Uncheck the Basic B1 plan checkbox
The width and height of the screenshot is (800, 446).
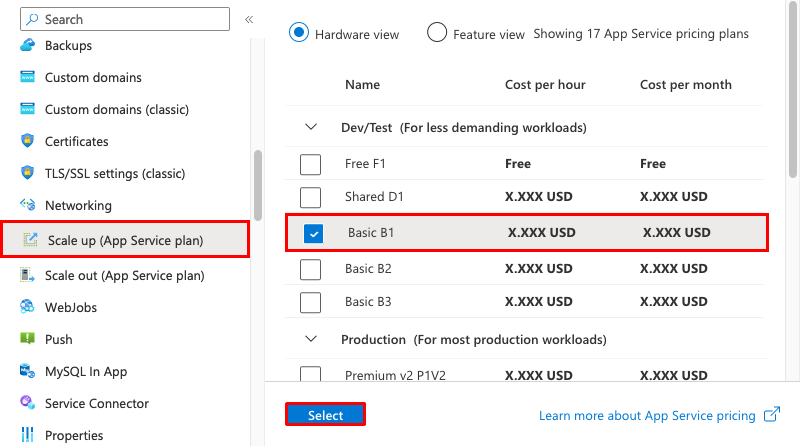[314, 234]
